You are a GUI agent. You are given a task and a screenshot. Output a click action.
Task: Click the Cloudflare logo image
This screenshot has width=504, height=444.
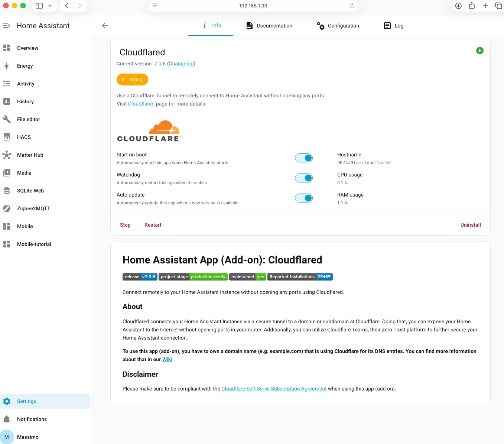tap(149, 131)
